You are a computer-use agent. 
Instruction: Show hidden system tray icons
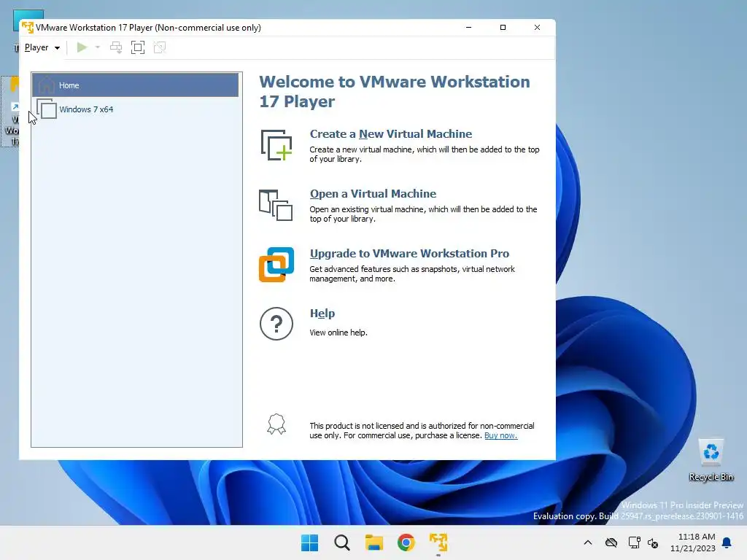(x=588, y=542)
